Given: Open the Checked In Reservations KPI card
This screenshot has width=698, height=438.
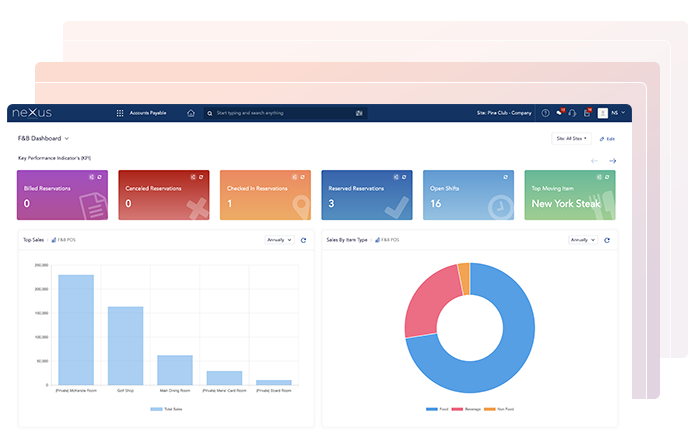Looking at the screenshot, I should tap(265, 195).
